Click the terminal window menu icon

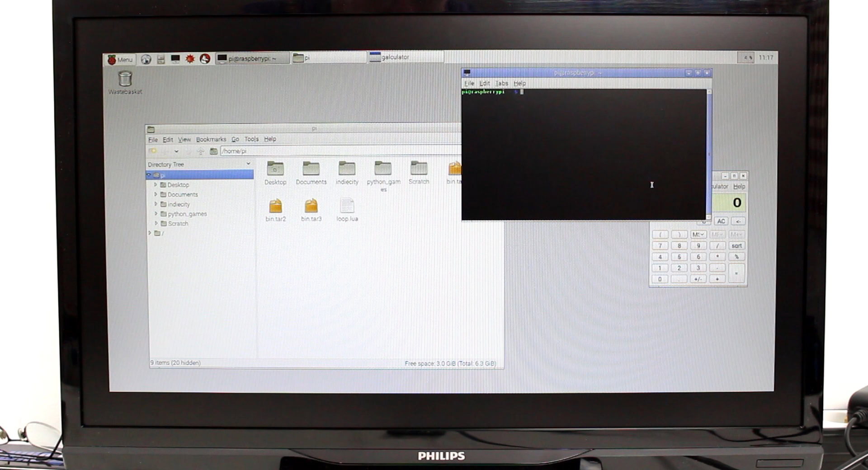tap(467, 73)
